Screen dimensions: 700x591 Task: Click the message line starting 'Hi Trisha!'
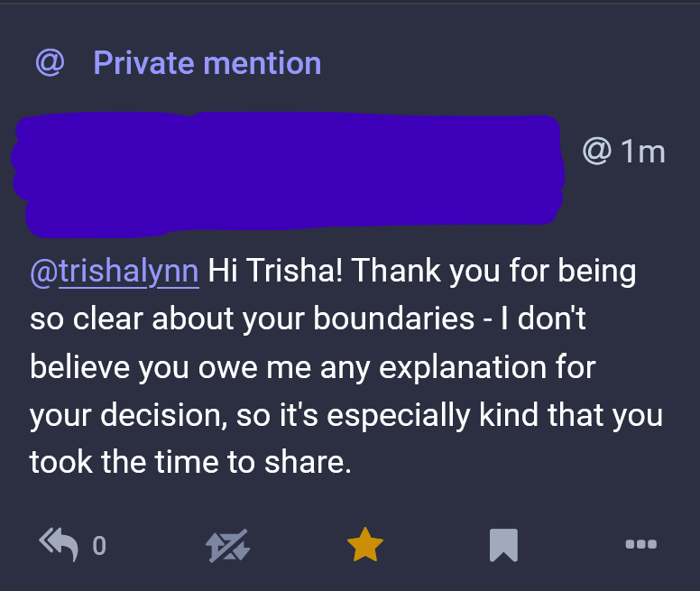click(x=421, y=271)
